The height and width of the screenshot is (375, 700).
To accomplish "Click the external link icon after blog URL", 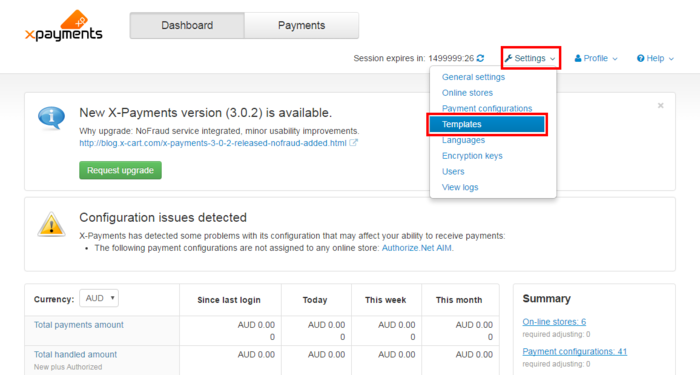I will [353, 143].
